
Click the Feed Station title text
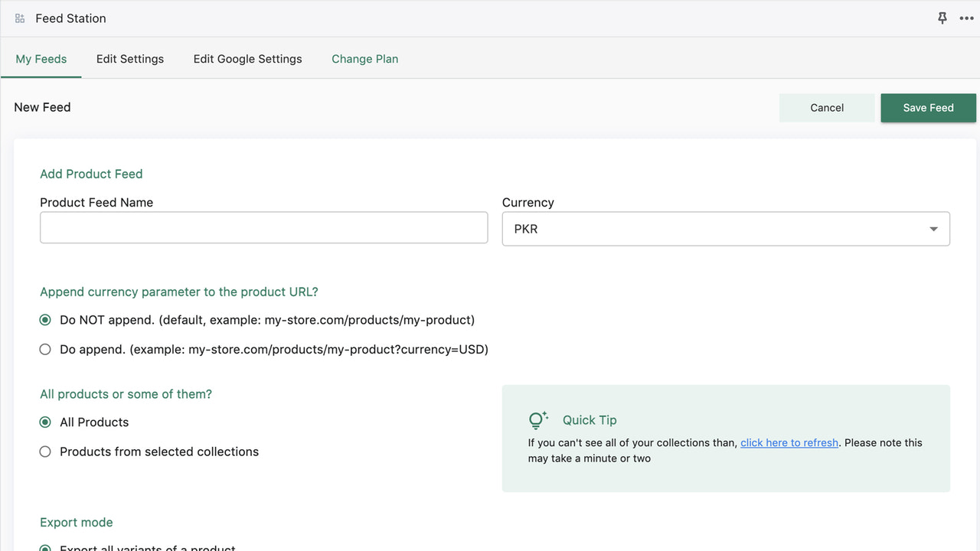coord(70,18)
